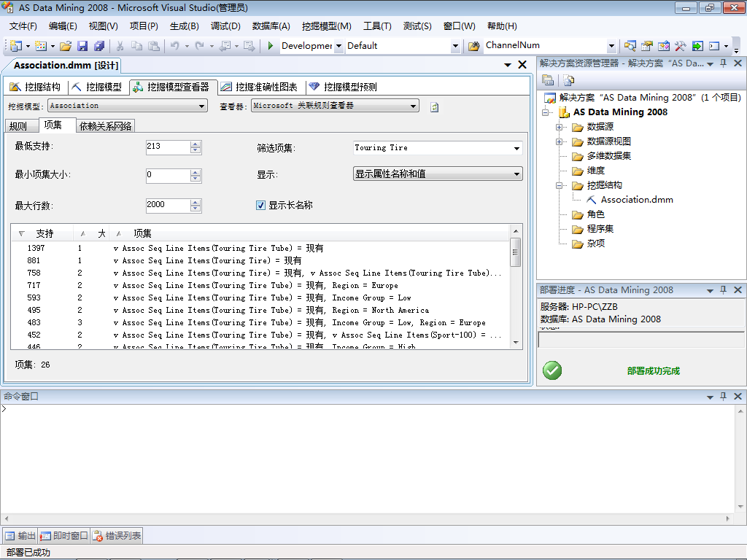Click the itemset list vertical scrollbar thumb
This screenshot has height=560, width=747.
tap(516, 252)
